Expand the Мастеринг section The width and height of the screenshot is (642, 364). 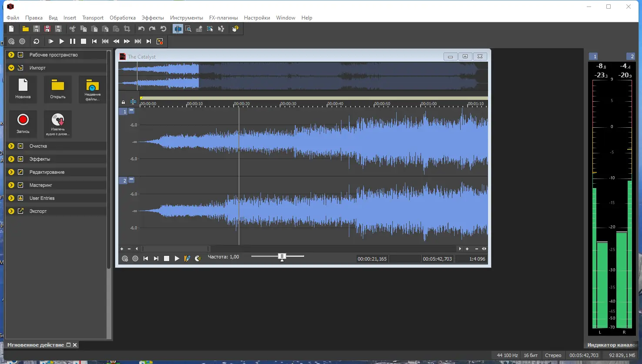[x=11, y=185]
